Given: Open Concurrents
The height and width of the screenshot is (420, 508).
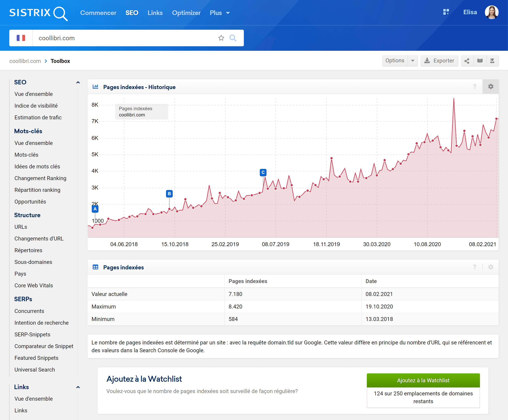Looking at the screenshot, I should (x=29, y=311).
